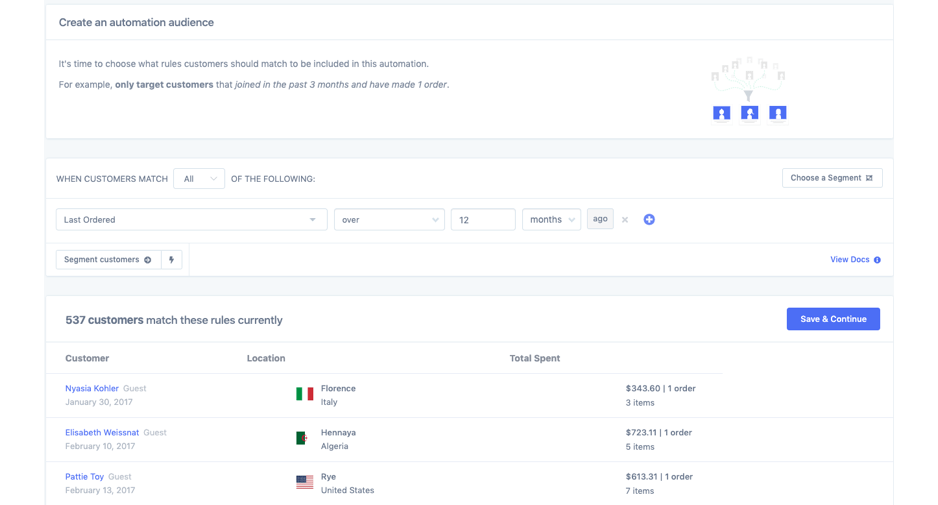This screenshot has width=938, height=505.
Task: Change the "months" time unit dropdown
Action: (x=551, y=220)
